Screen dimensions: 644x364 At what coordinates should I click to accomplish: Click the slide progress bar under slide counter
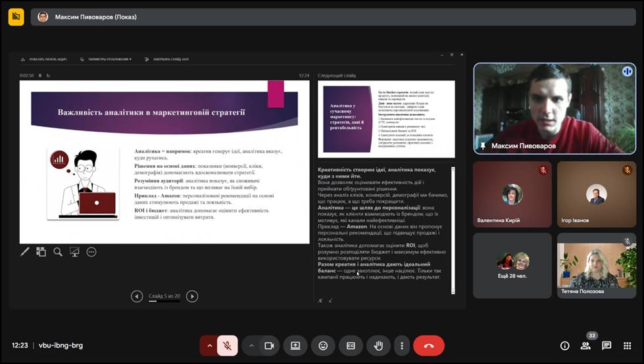pos(164,300)
